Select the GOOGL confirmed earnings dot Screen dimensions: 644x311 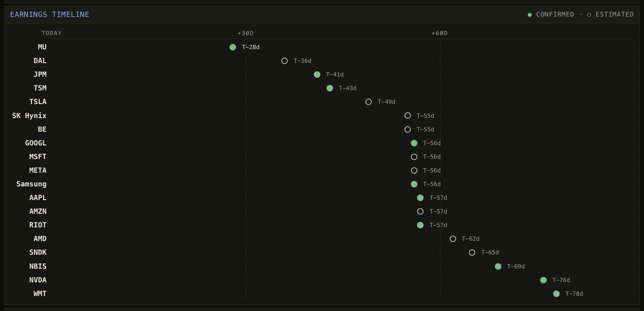click(x=414, y=143)
